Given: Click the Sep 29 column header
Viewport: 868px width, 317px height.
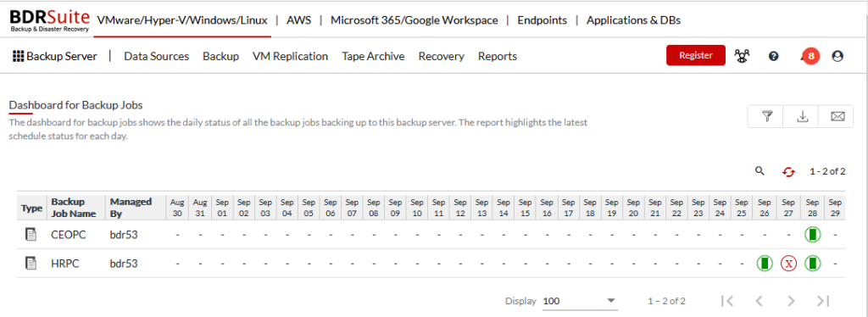Looking at the screenshot, I should [835, 208].
